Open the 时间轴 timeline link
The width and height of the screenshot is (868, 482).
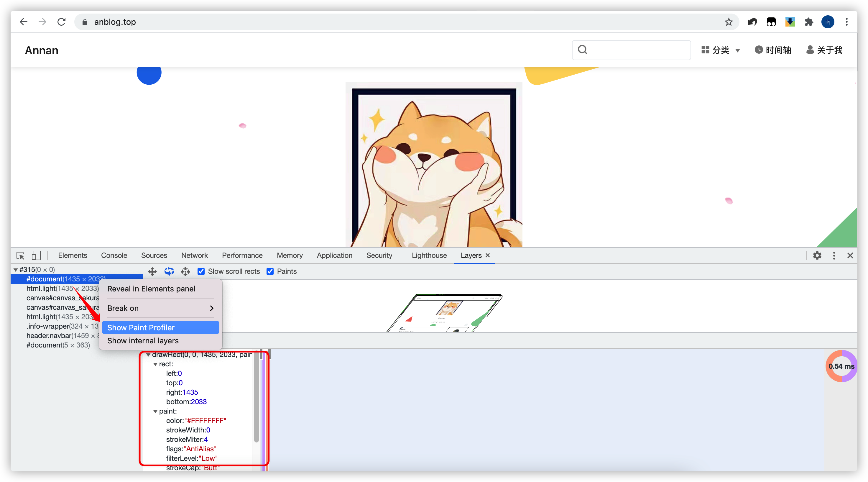773,50
